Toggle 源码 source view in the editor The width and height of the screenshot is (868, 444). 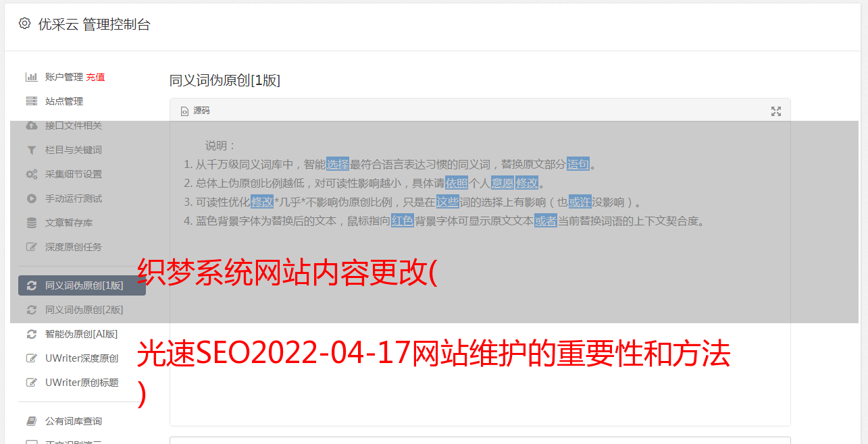tap(195, 111)
